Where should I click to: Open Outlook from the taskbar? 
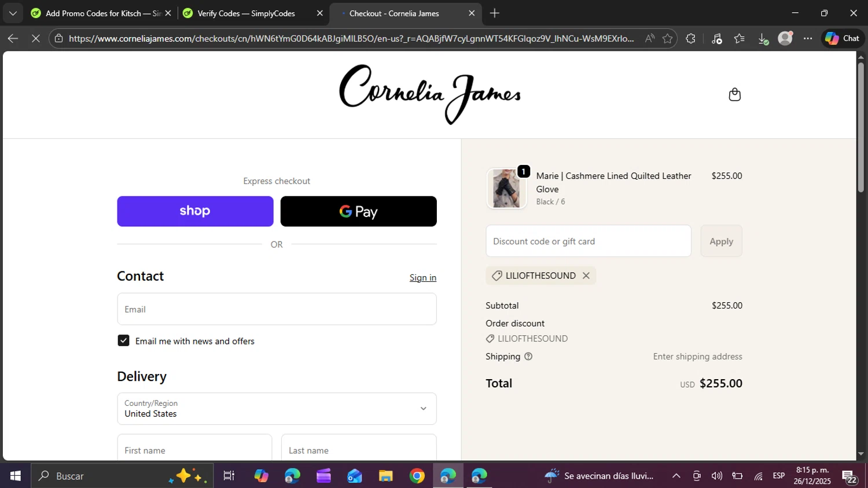tap(355, 476)
